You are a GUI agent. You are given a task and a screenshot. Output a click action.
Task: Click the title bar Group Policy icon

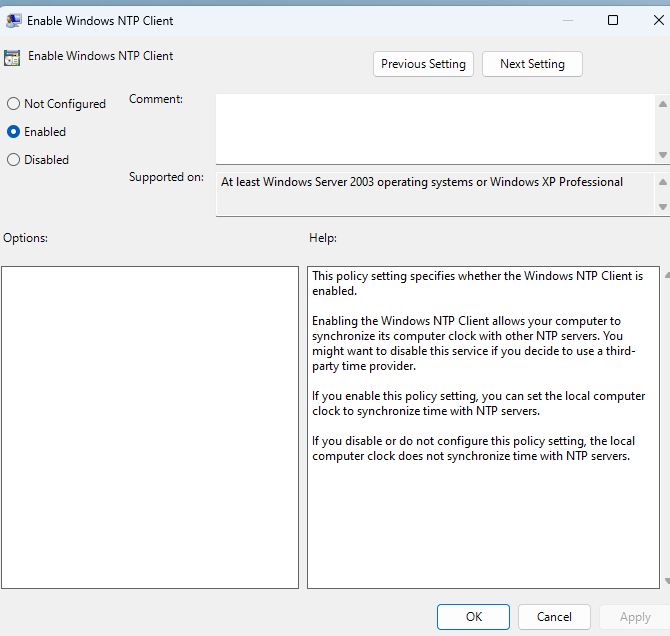[14, 21]
